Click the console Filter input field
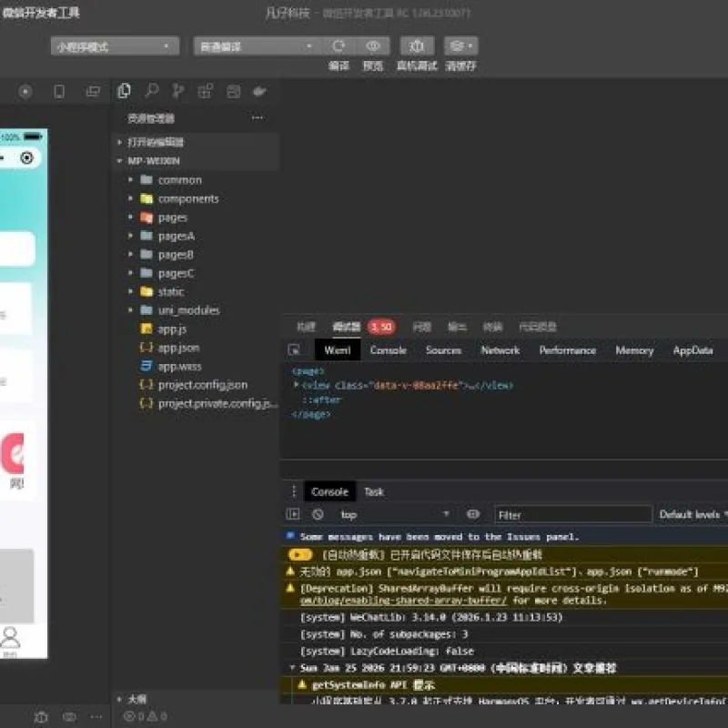Image resolution: width=728 pixels, height=728 pixels. [573, 514]
